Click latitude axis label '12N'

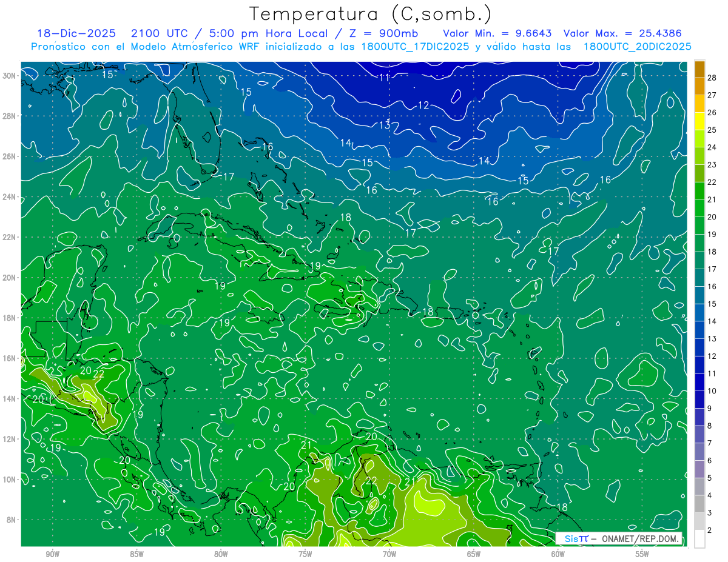point(9,439)
